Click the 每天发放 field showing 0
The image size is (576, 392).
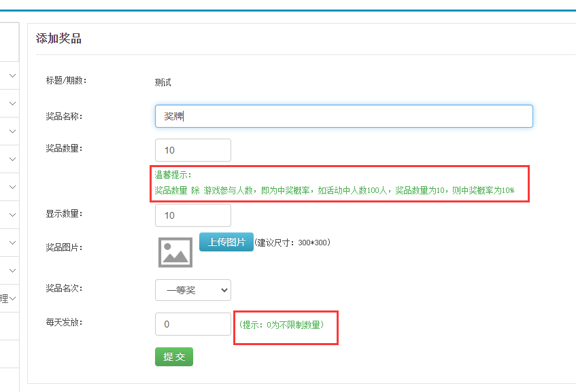pyautogui.click(x=193, y=324)
